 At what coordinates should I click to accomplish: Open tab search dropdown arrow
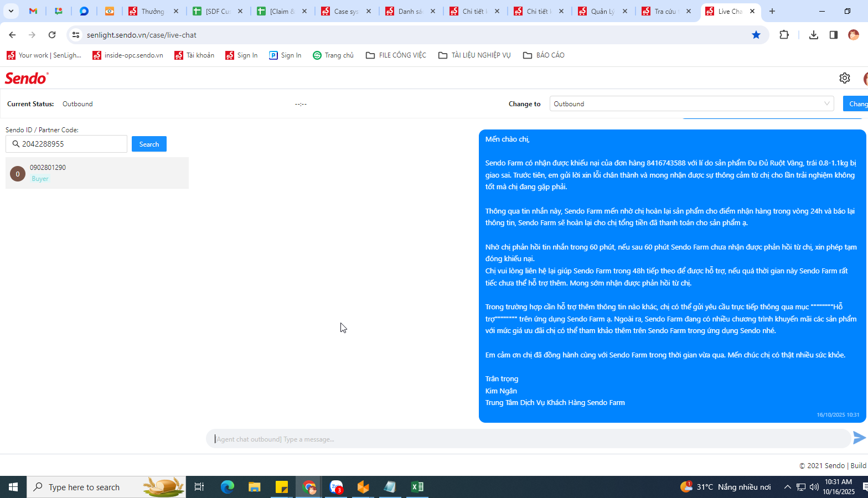click(11, 11)
